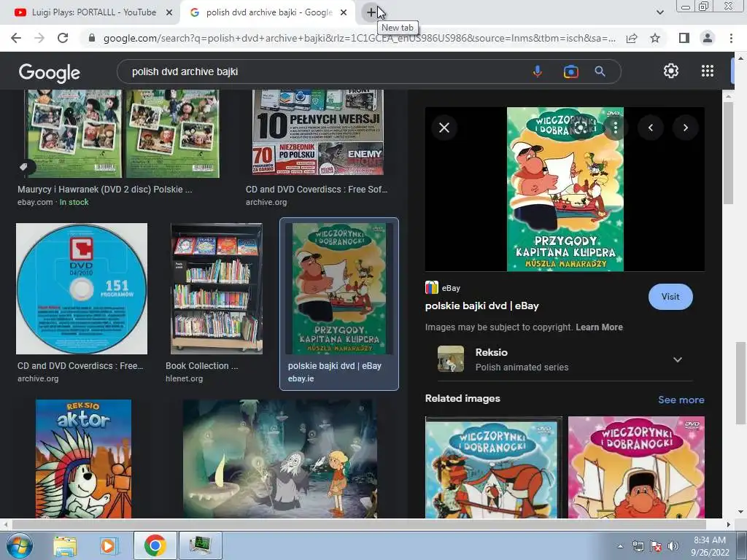This screenshot has height=560, width=747.
Task: Go back to the previous page
Action: [x=16, y=38]
